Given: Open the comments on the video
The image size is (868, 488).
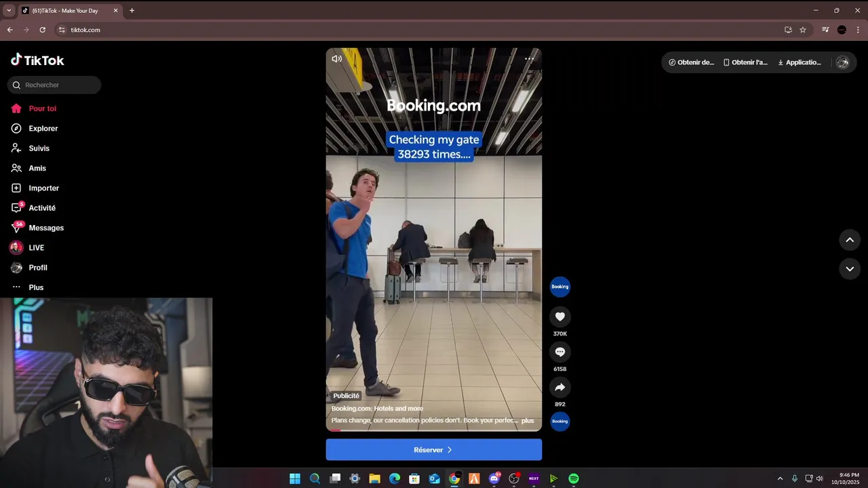Looking at the screenshot, I should click(x=559, y=352).
